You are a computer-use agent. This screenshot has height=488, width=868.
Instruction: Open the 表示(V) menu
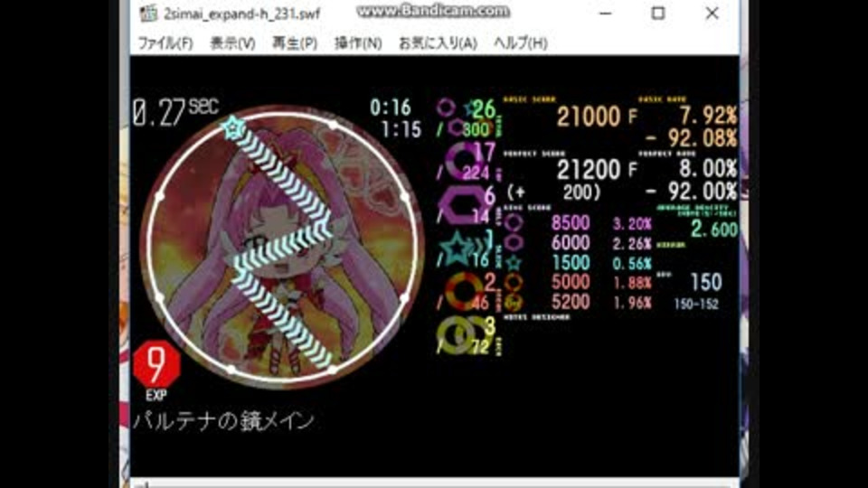(x=232, y=43)
